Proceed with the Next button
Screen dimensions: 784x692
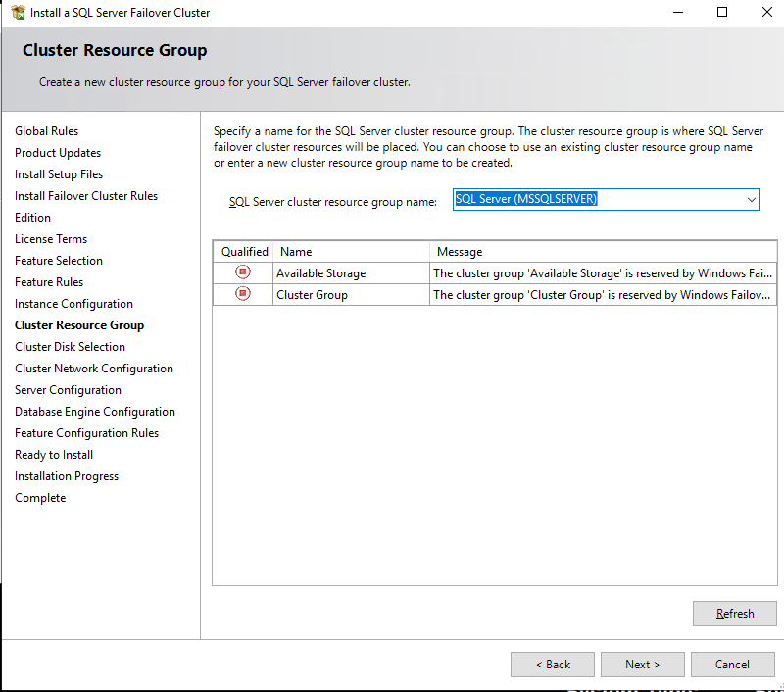(643, 665)
